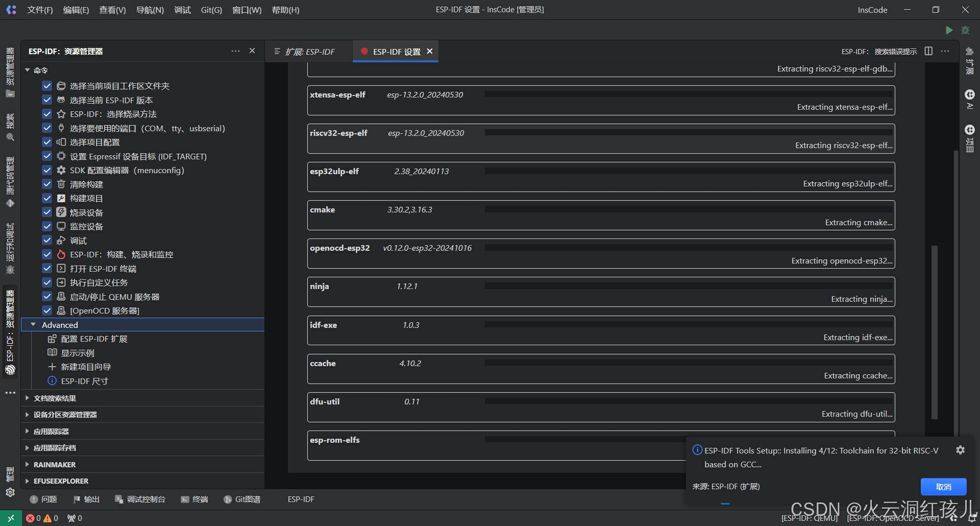Open notification settings gear icon
The image size is (980, 526).
tap(960, 450)
